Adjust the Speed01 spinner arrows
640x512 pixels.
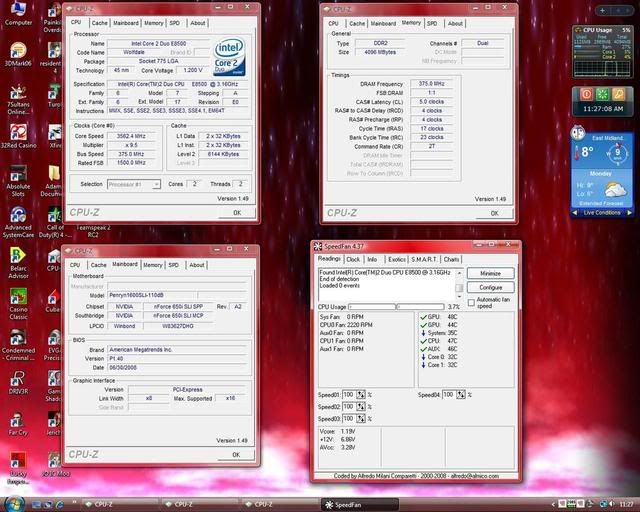[361, 395]
